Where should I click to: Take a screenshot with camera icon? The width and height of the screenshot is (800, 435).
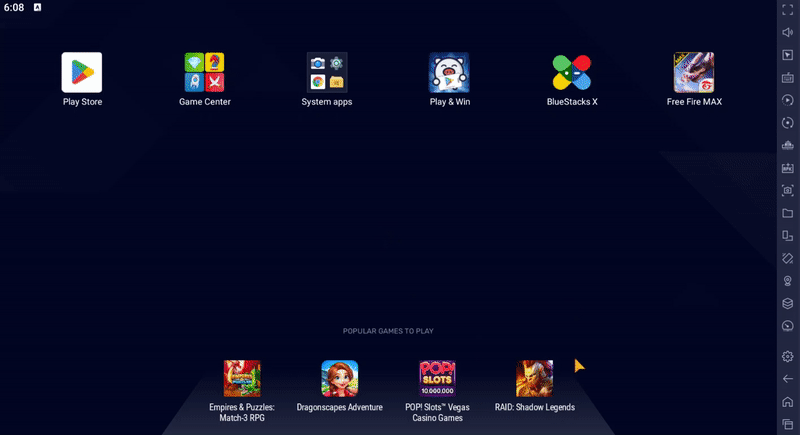coord(788,190)
